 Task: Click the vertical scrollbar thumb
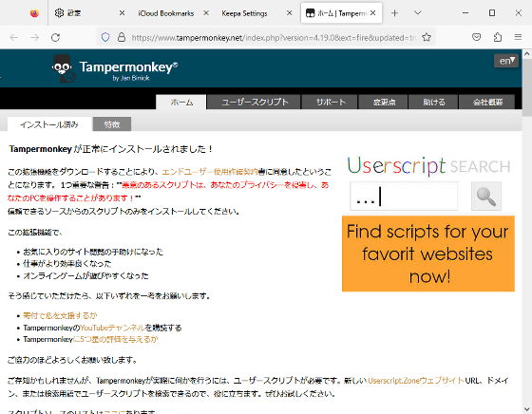click(527, 87)
